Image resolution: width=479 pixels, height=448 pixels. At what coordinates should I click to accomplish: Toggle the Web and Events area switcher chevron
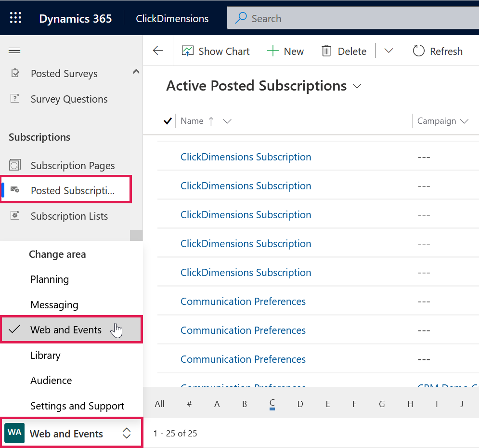click(127, 433)
